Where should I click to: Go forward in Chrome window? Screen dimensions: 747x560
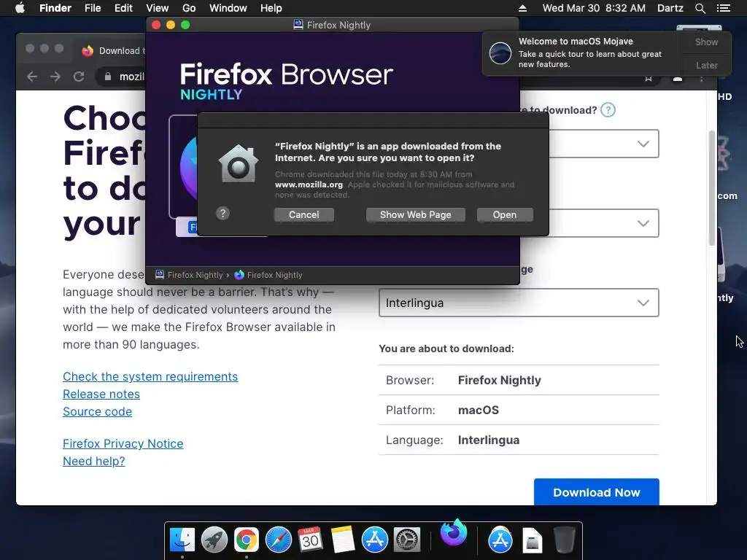(x=55, y=76)
